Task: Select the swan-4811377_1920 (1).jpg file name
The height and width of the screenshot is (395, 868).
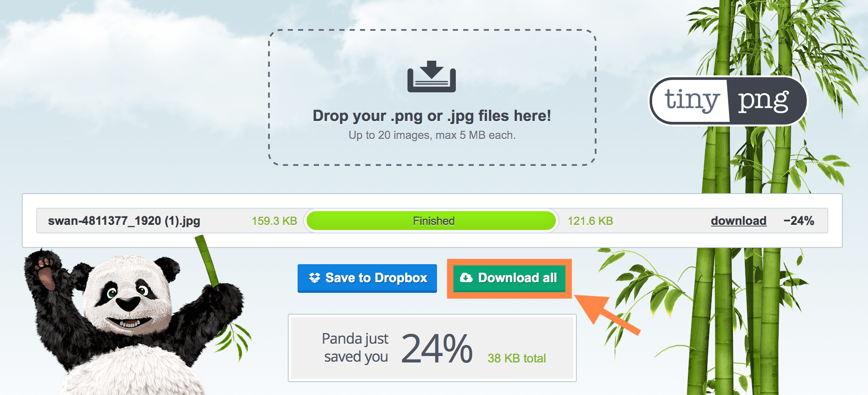Action: [124, 221]
